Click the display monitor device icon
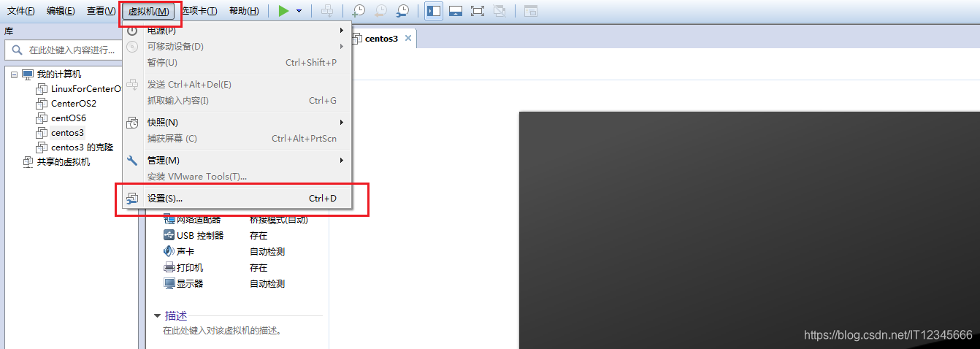Viewport: 980px width, 349px height. [169, 283]
